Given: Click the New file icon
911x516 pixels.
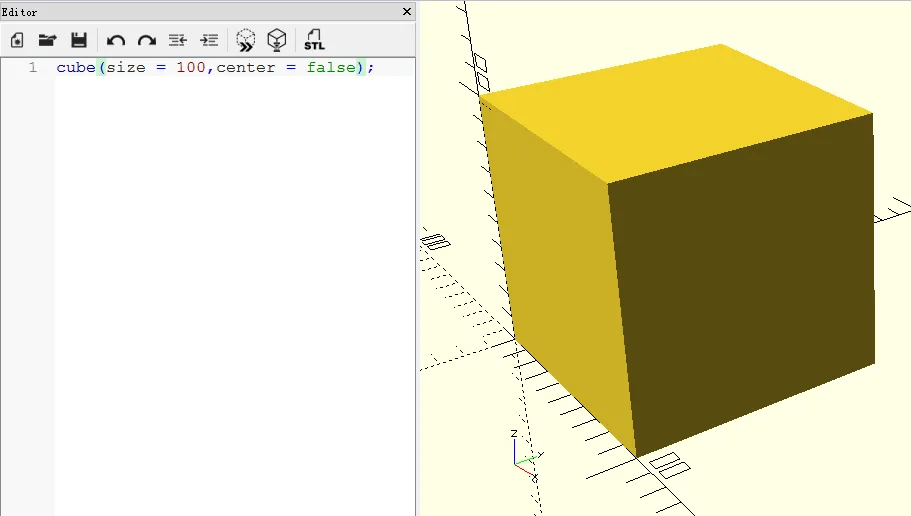Looking at the screenshot, I should click(x=17, y=40).
